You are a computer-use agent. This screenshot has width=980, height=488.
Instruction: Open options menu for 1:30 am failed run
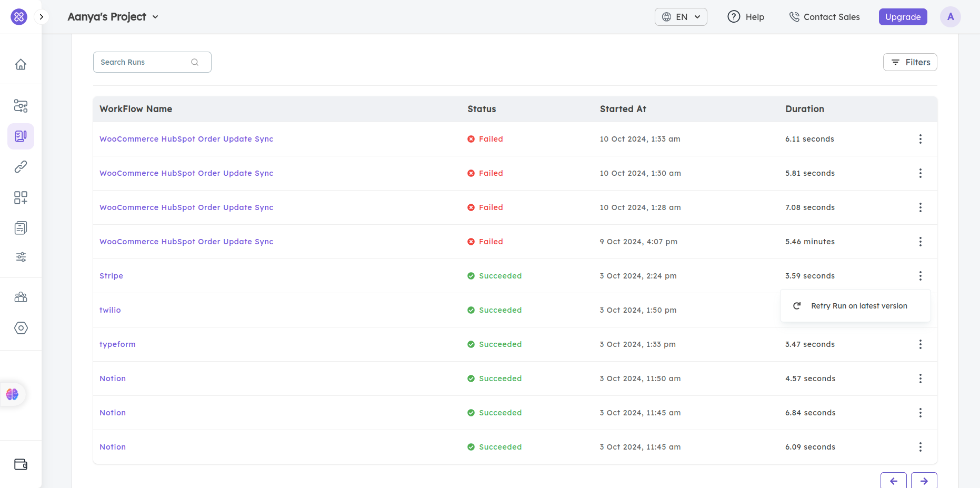[920, 173]
